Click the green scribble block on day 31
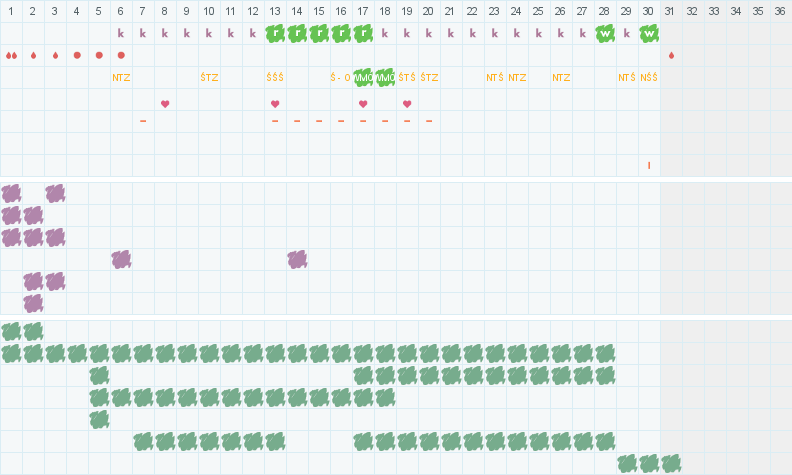This screenshot has height=475, width=792. [671, 463]
